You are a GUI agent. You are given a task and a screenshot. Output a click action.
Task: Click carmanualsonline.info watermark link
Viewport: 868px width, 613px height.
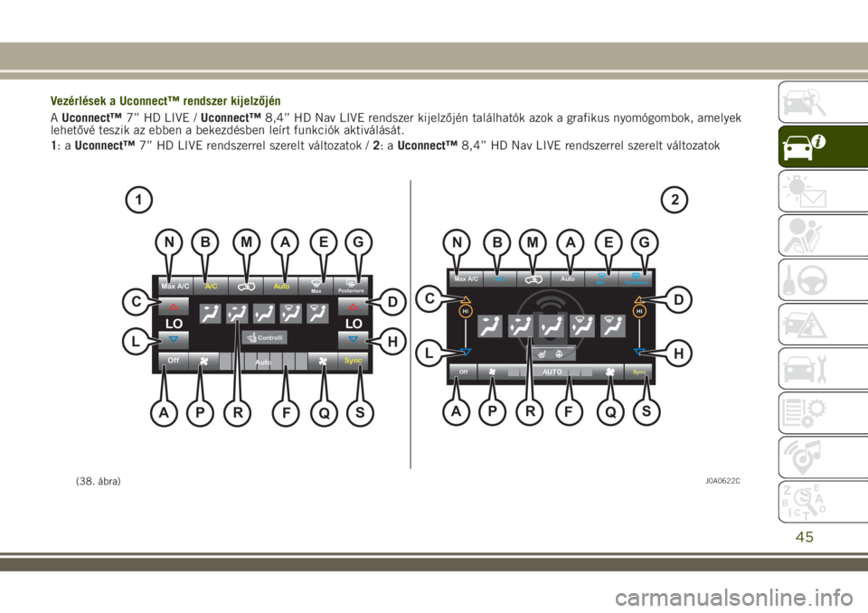click(x=733, y=598)
